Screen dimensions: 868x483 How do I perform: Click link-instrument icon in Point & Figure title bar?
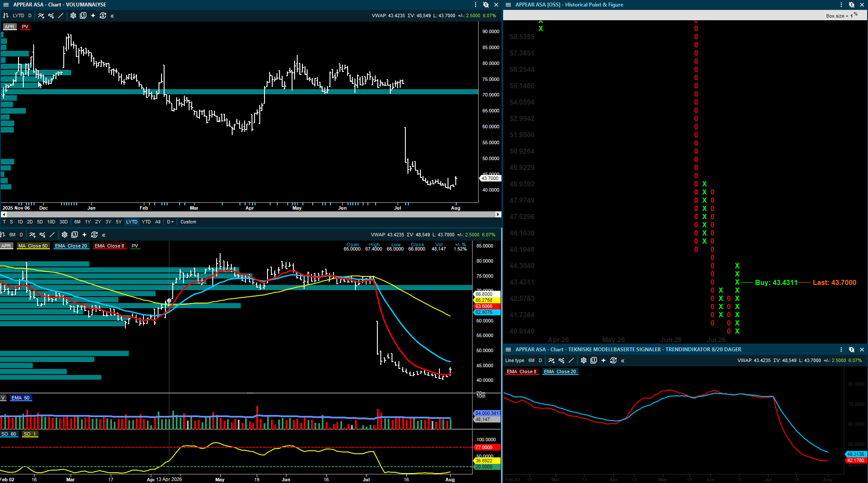[x=852, y=5]
